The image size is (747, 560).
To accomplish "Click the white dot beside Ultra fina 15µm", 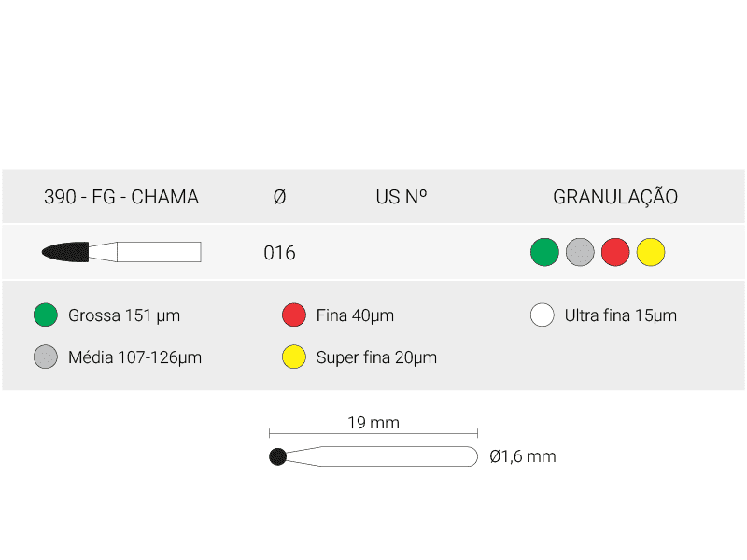I will click(x=543, y=315).
